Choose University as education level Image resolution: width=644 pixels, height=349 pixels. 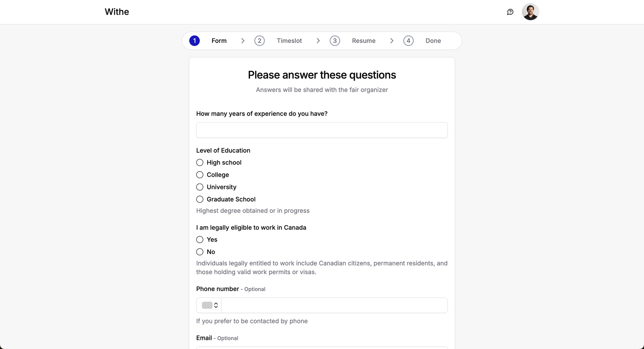click(200, 187)
